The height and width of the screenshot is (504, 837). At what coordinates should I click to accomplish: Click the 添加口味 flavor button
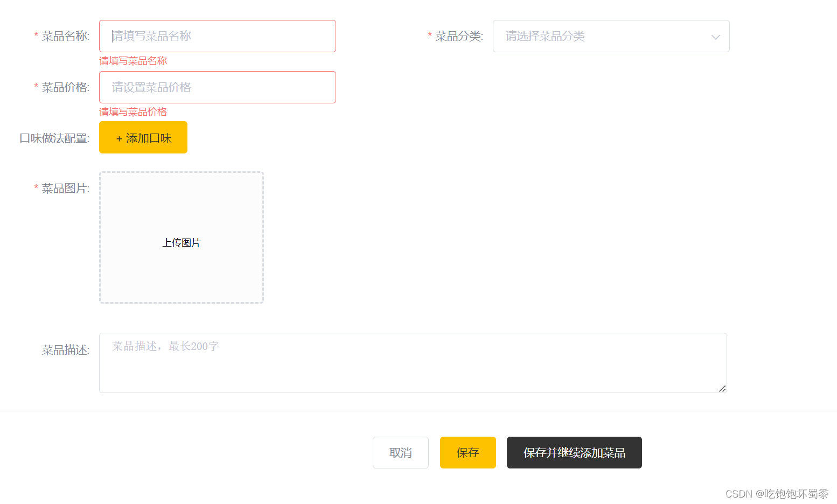[143, 138]
